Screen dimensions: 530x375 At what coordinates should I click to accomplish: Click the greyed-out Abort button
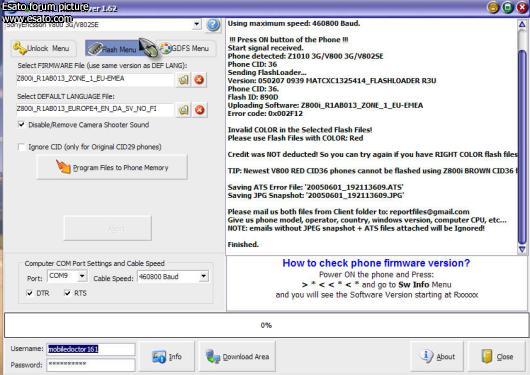tap(107, 228)
